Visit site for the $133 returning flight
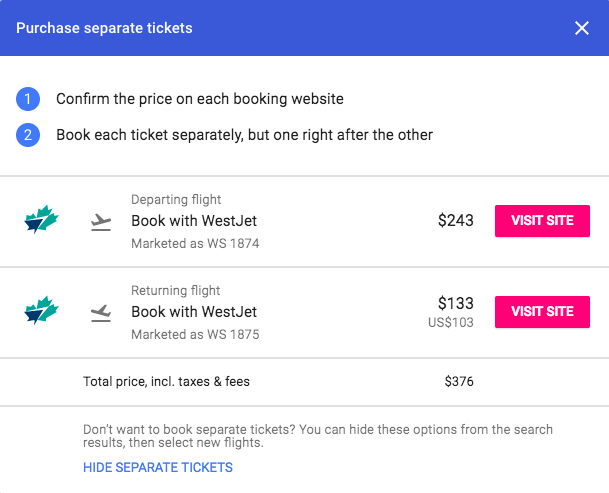 coord(542,312)
